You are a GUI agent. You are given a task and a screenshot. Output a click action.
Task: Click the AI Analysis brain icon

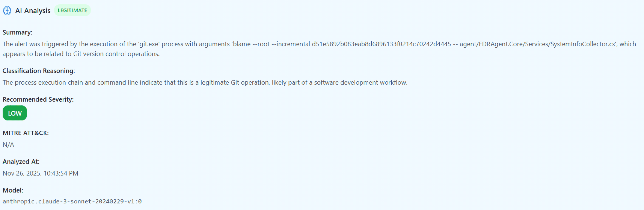(x=7, y=10)
